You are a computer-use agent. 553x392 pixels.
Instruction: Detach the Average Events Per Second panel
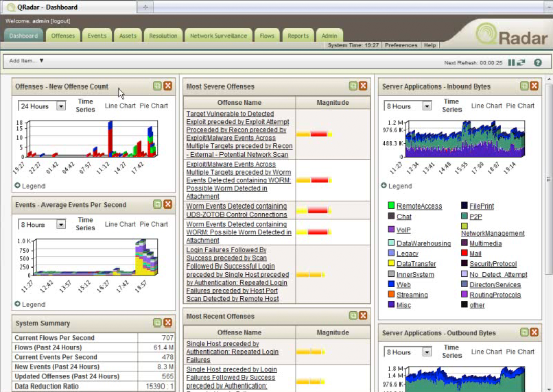pos(157,204)
